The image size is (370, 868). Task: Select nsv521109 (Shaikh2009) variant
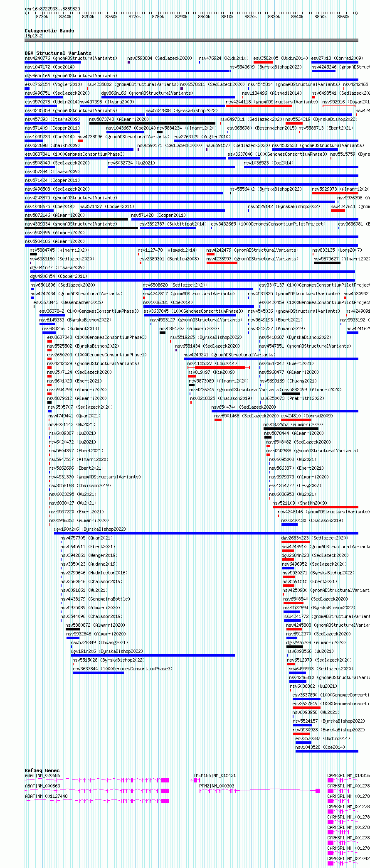click(300, 503)
